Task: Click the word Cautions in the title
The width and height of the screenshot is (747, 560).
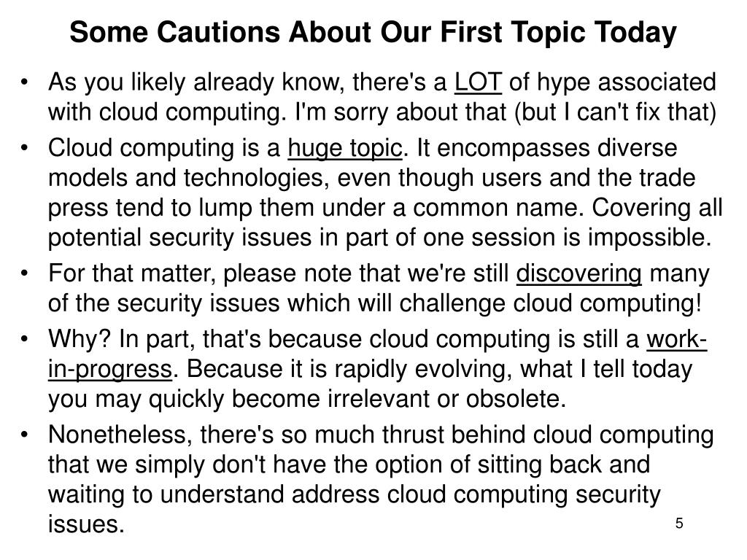Action: point(219,32)
